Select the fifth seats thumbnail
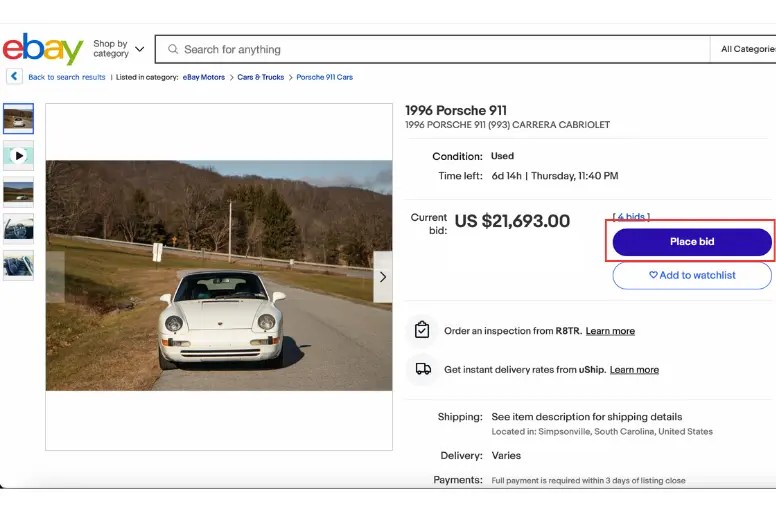Viewport: 776px width, 512px height. coord(18,265)
